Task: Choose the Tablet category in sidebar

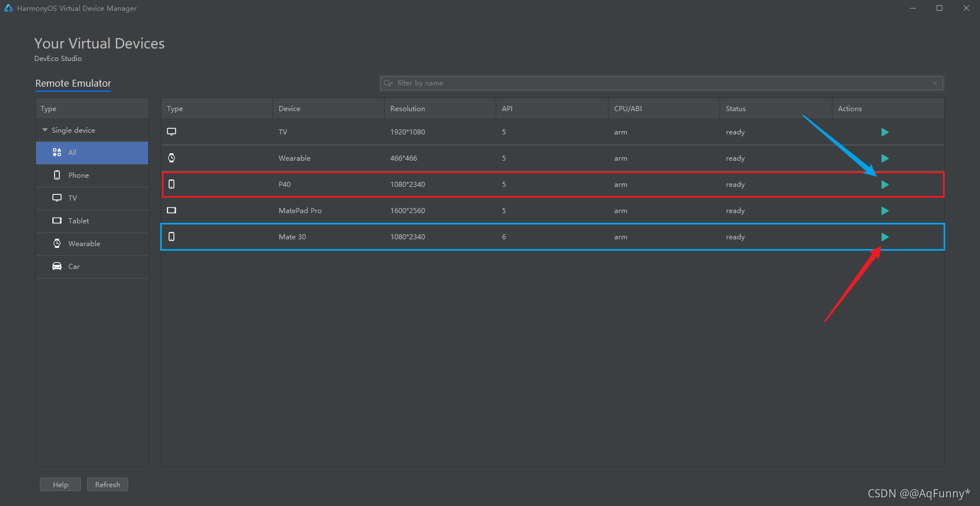Action: (x=92, y=221)
